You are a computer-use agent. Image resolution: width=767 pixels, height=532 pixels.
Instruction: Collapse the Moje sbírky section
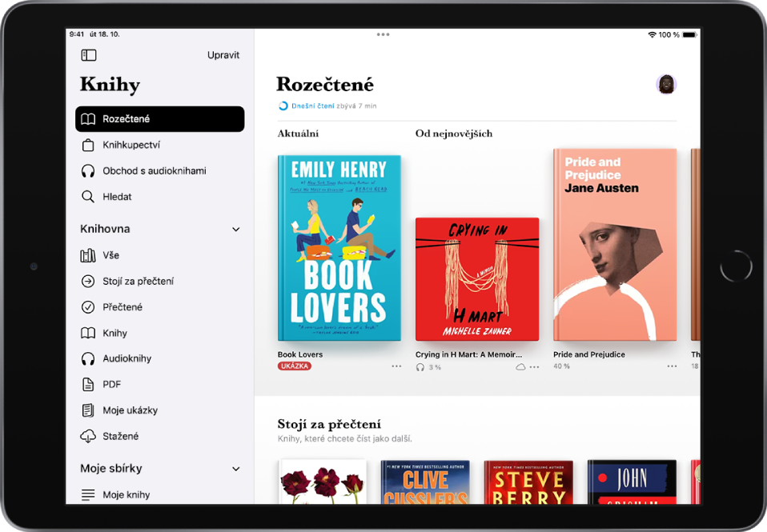pos(236,469)
